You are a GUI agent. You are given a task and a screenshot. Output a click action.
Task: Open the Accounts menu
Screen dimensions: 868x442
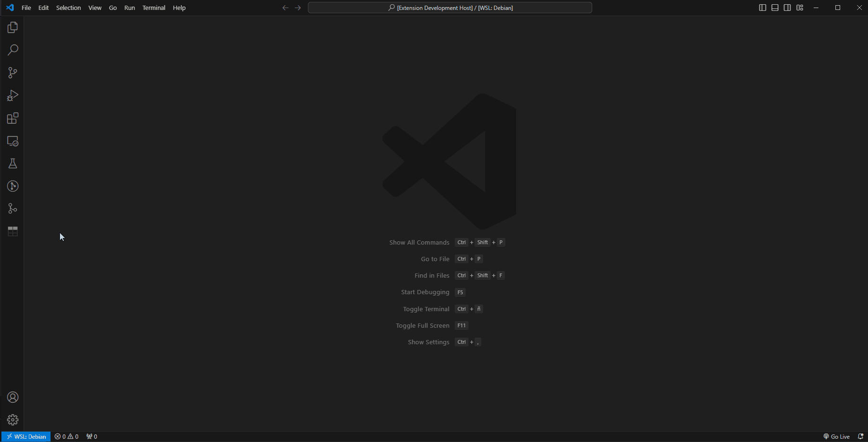click(x=13, y=397)
